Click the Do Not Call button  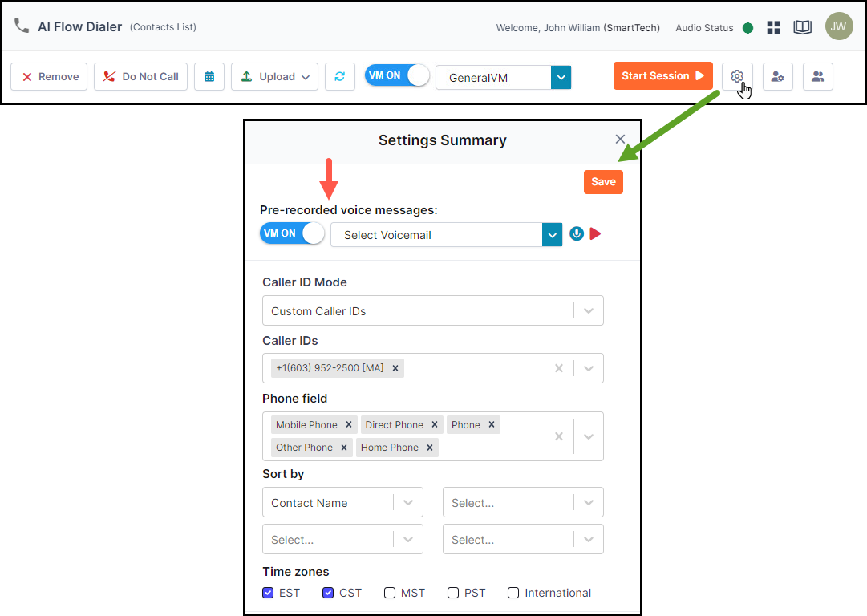pos(140,77)
